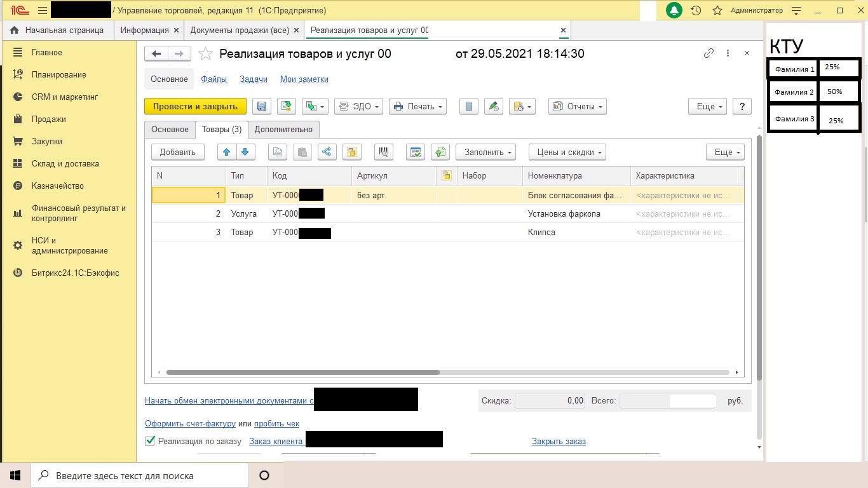This screenshot has width=868, height=488.
Task: Click the save document floppy disk icon
Action: tap(262, 107)
